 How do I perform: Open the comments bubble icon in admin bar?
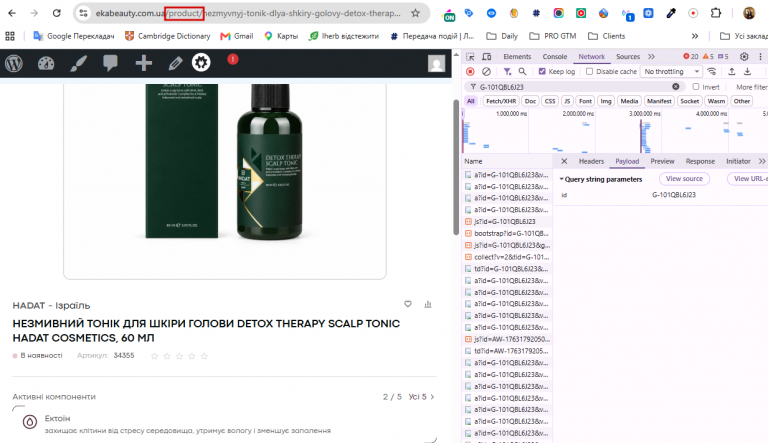[110, 63]
